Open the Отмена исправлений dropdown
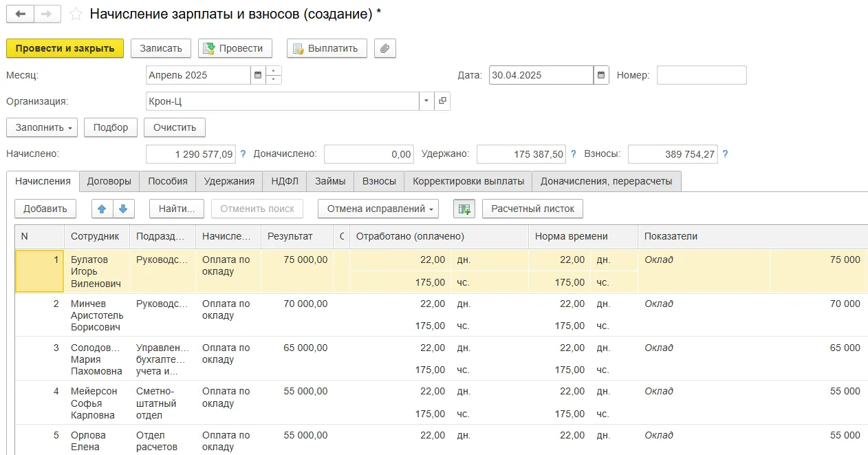Viewport: 868px width, 455px height. [378, 209]
